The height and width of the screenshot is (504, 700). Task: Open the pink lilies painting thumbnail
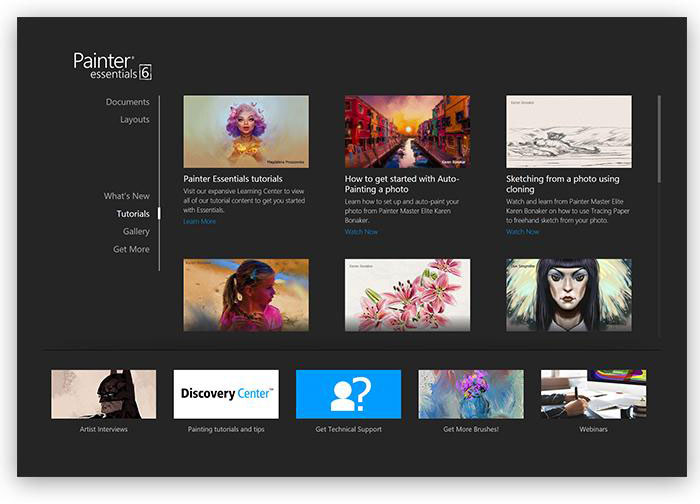point(408,295)
